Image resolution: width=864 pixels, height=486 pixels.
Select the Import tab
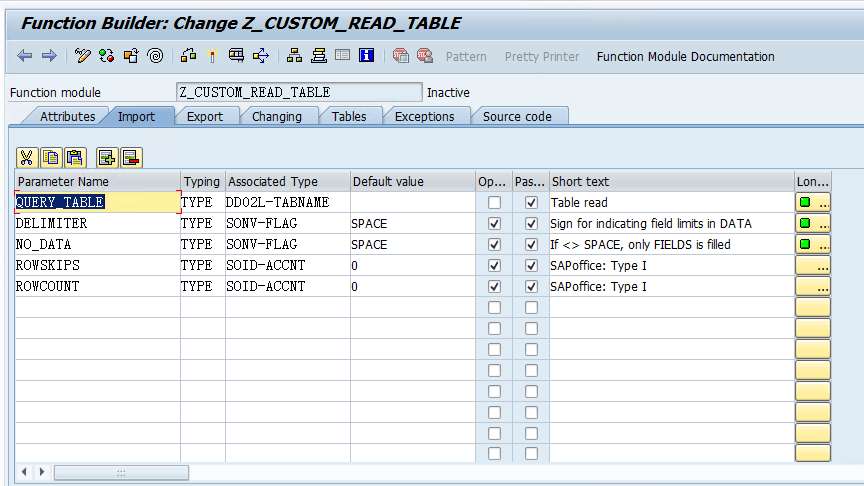coord(136,116)
